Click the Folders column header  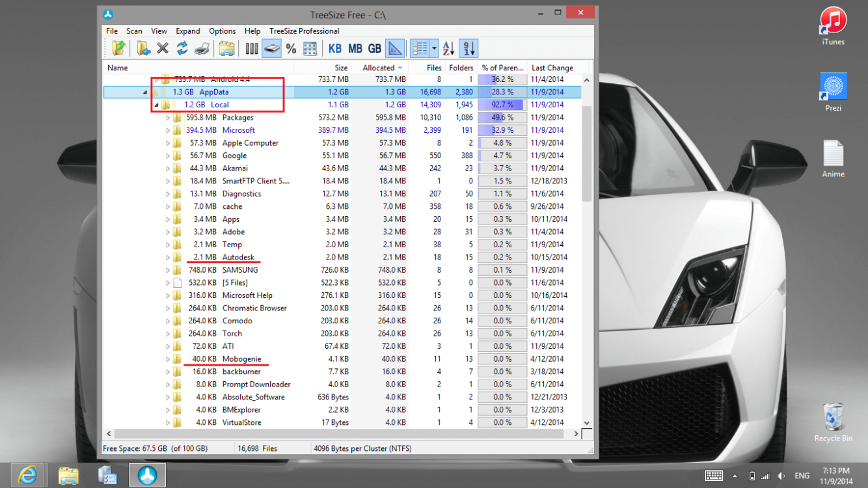coord(461,68)
